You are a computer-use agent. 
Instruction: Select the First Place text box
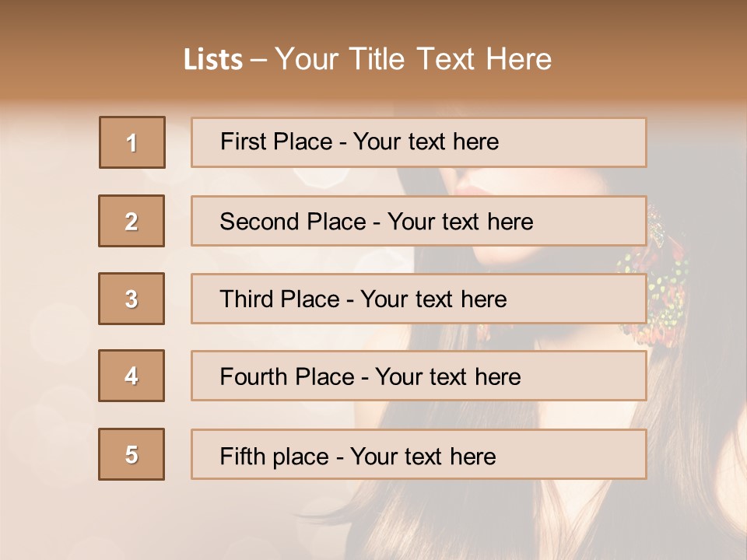click(419, 142)
